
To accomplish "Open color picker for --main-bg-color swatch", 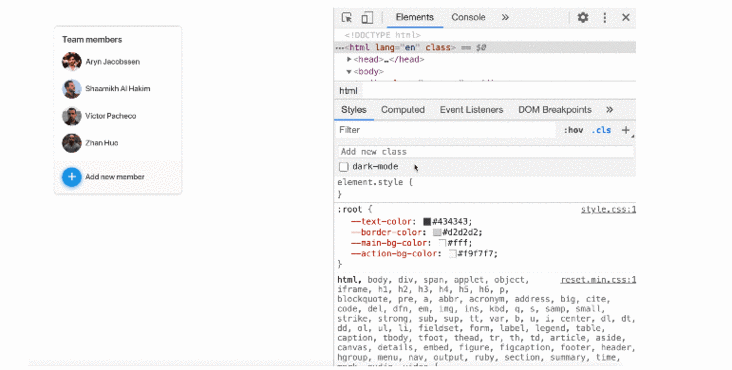I will (x=443, y=243).
